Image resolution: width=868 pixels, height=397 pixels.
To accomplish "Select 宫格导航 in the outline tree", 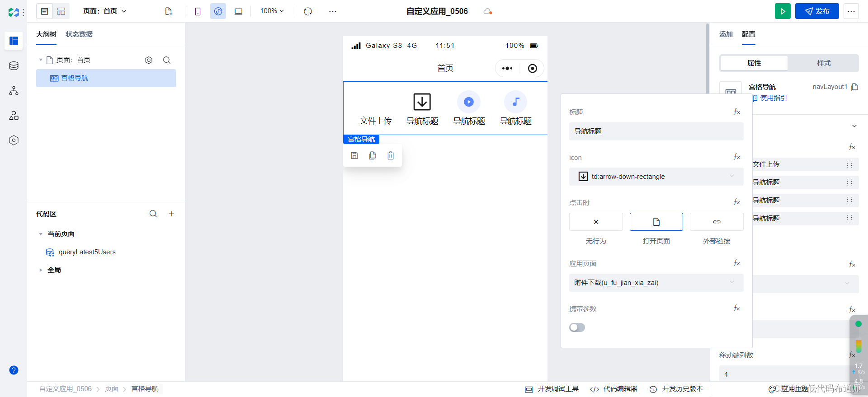I will pyautogui.click(x=106, y=78).
